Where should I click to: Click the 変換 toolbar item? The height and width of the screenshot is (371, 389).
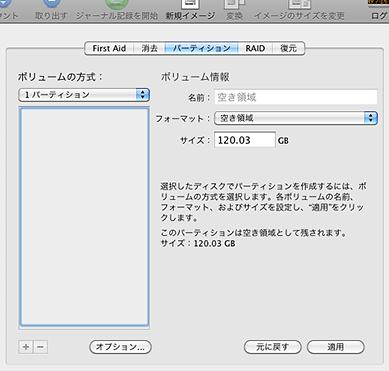coord(235,10)
